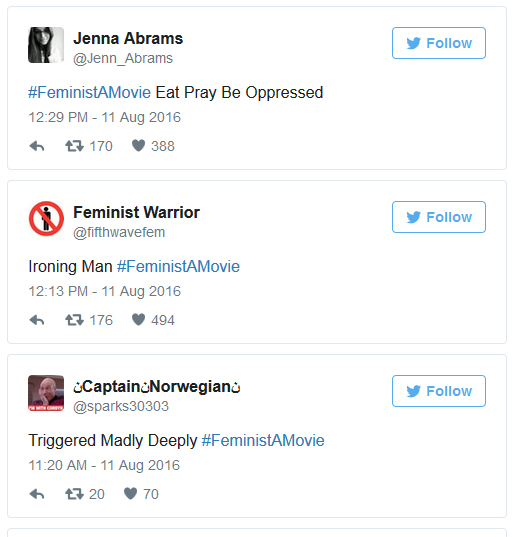The image size is (513, 537).
Task: Open Feminist Warrior's avatar image
Action: (x=46, y=219)
